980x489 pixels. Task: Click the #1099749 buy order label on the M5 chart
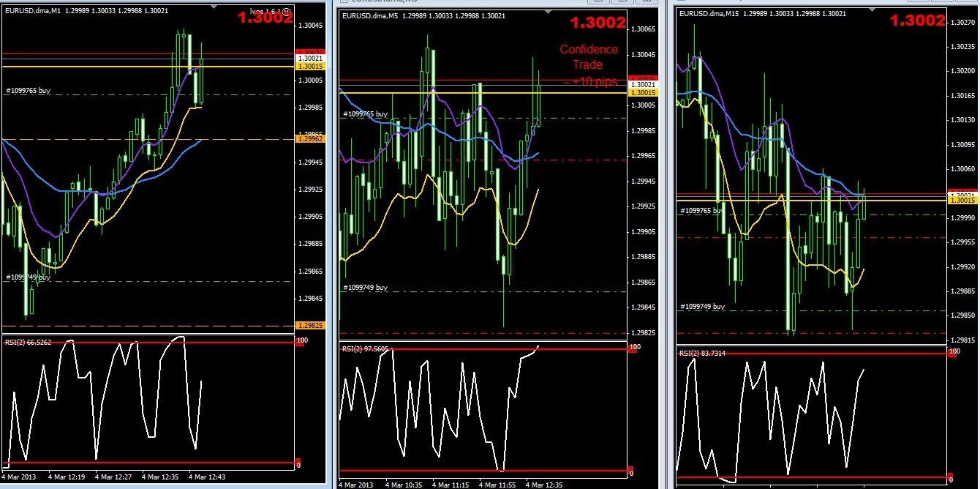click(x=365, y=288)
